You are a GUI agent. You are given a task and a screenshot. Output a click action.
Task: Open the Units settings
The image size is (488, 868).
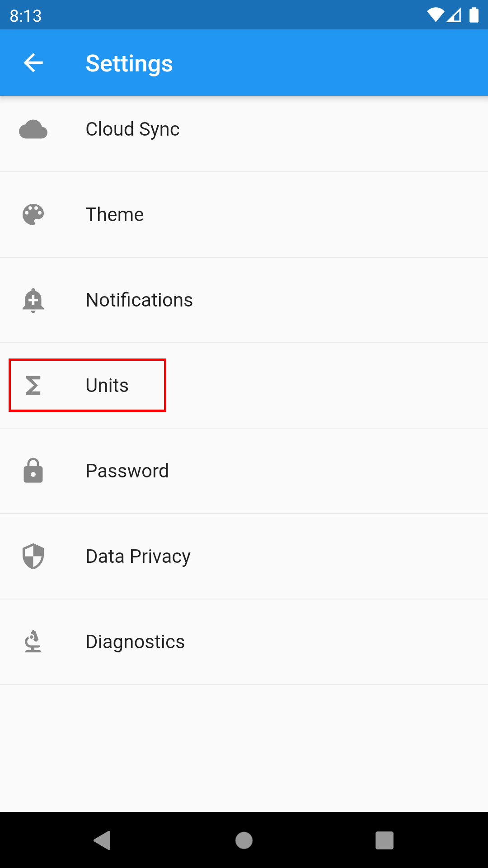107,386
